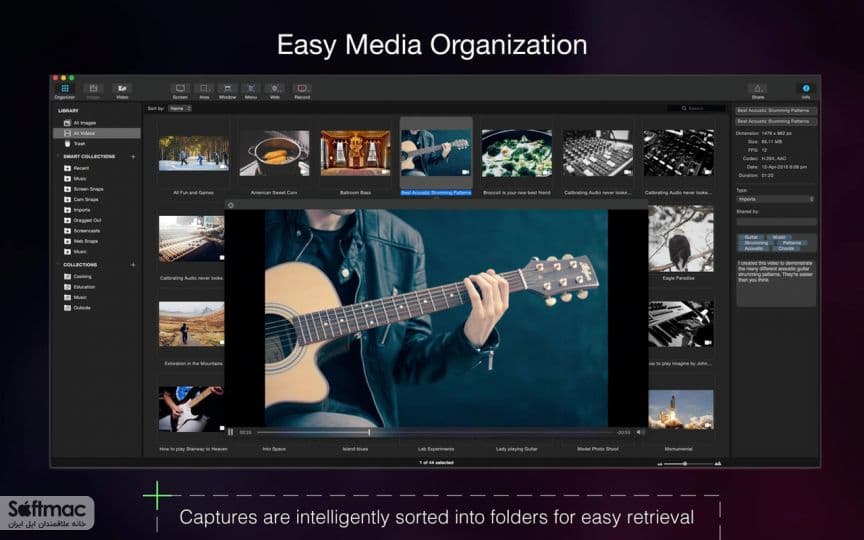Open the Sort by Name dropdown
The height and width of the screenshot is (540, 864).
pyautogui.click(x=180, y=109)
